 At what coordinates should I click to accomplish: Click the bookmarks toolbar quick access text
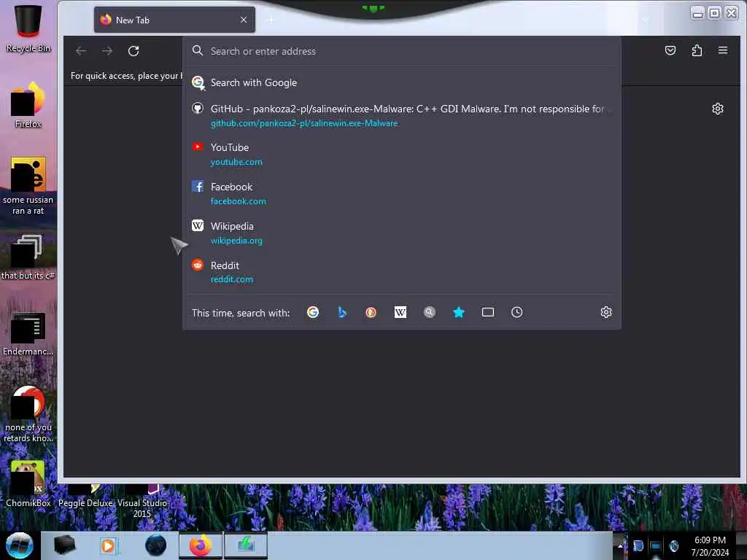(x=127, y=76)
